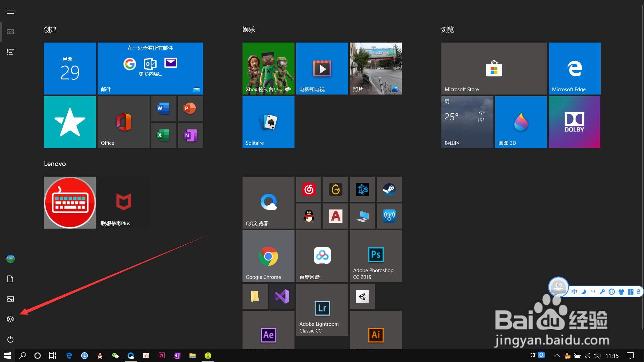644x362 pixels.
Task: Expand the Start menu hamburger button
Action: coord(10,12)
